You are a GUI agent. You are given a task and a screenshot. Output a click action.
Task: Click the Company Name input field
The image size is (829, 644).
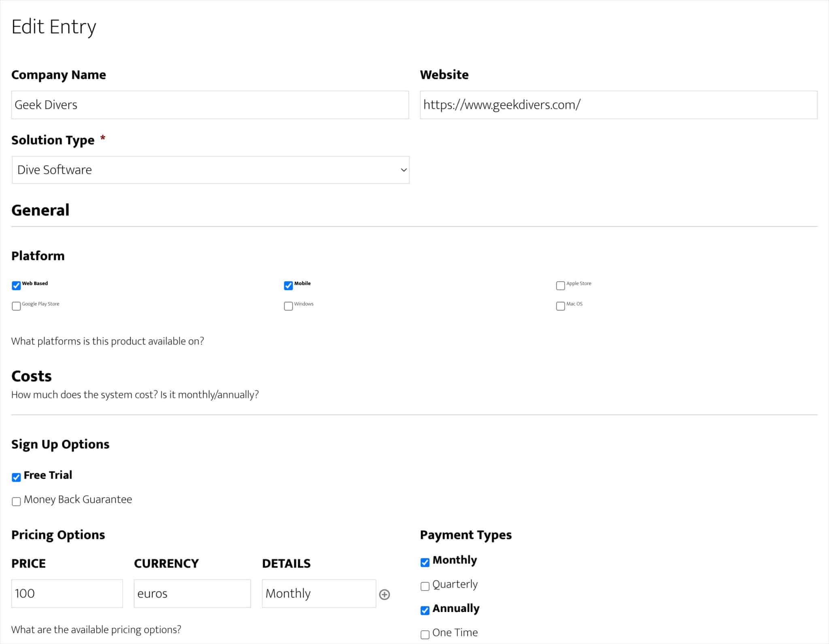210,104
